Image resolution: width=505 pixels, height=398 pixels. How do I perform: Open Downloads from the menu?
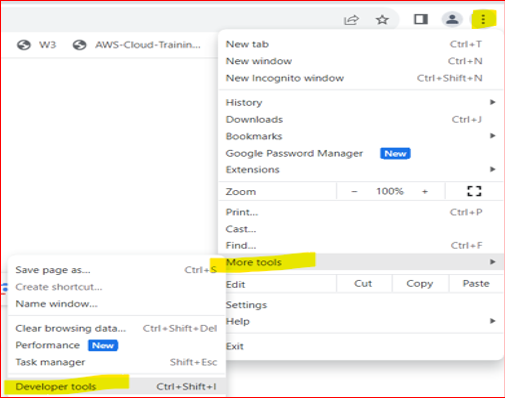(360, 119)
